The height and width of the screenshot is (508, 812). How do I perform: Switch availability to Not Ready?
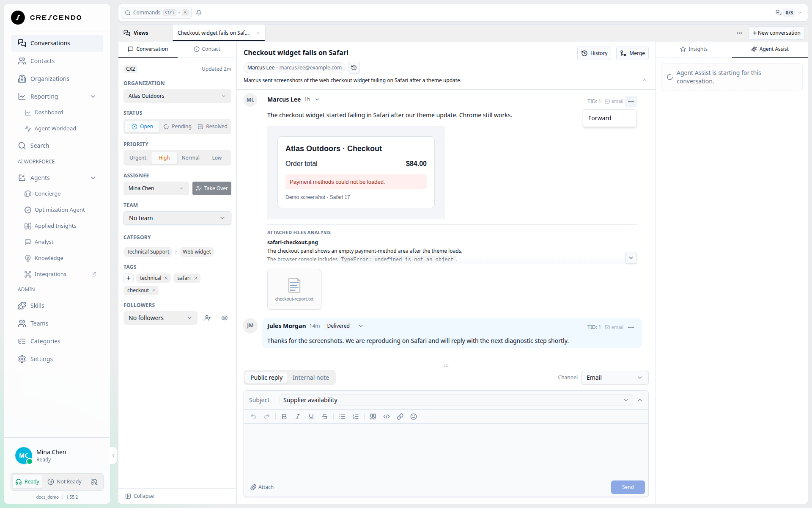coord(65,482)
